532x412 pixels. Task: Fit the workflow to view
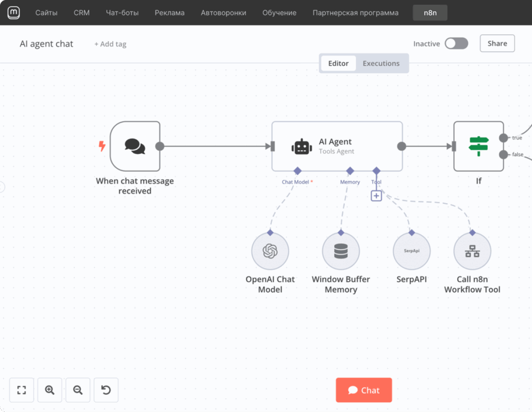(x=22, y=390)
